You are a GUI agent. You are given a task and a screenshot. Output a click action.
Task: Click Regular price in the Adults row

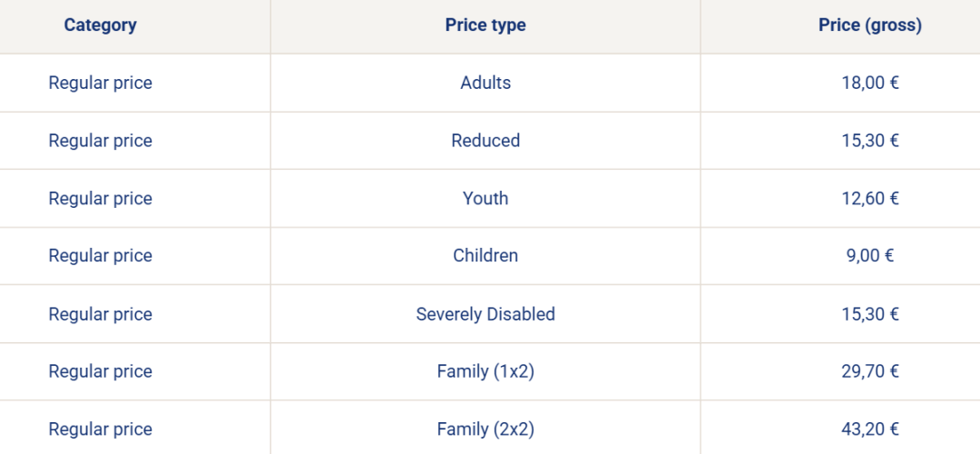pyautogui.click(x=100, y=83)
